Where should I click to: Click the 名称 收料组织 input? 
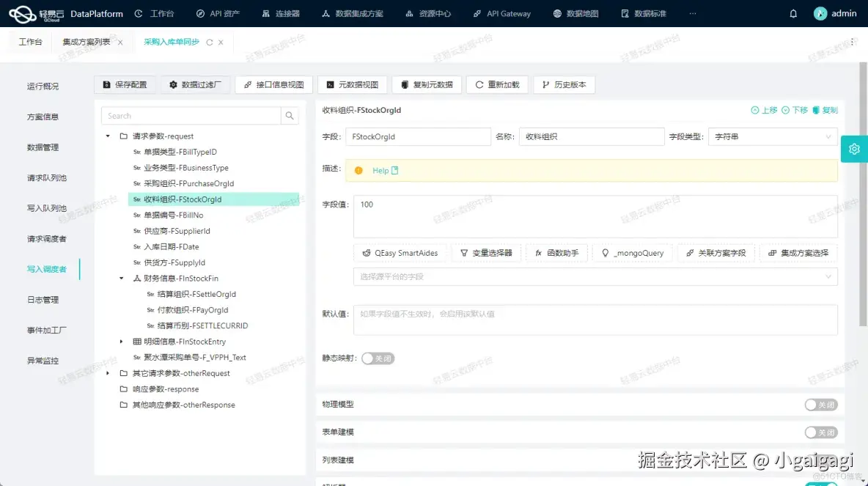591,137
